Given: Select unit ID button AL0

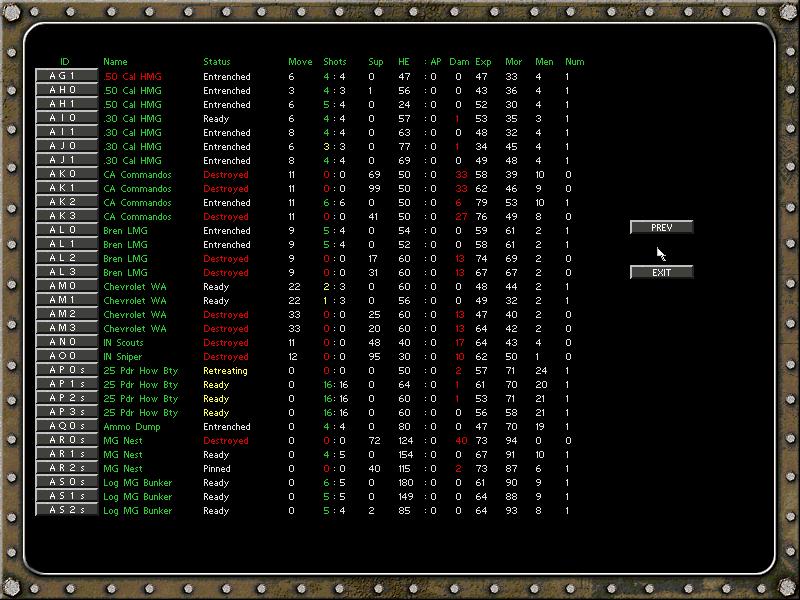Looking at the screenshot, I should [x=67, y=230].
